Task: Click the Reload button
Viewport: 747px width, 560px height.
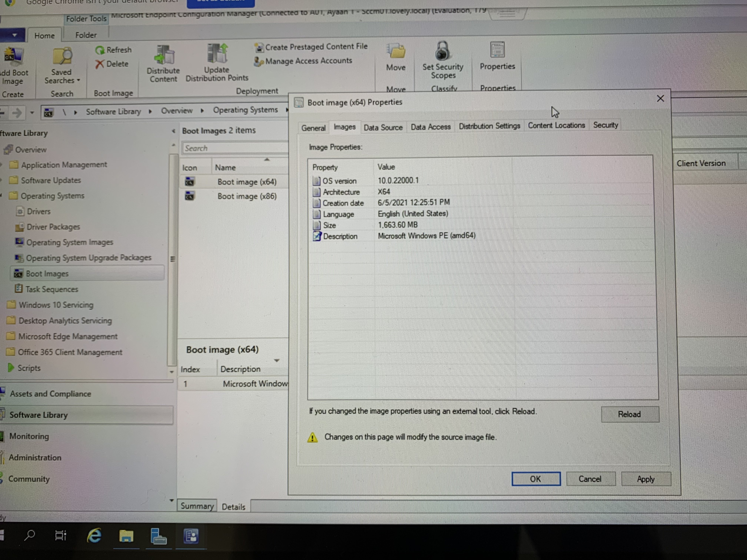Action: pos(630,414)
